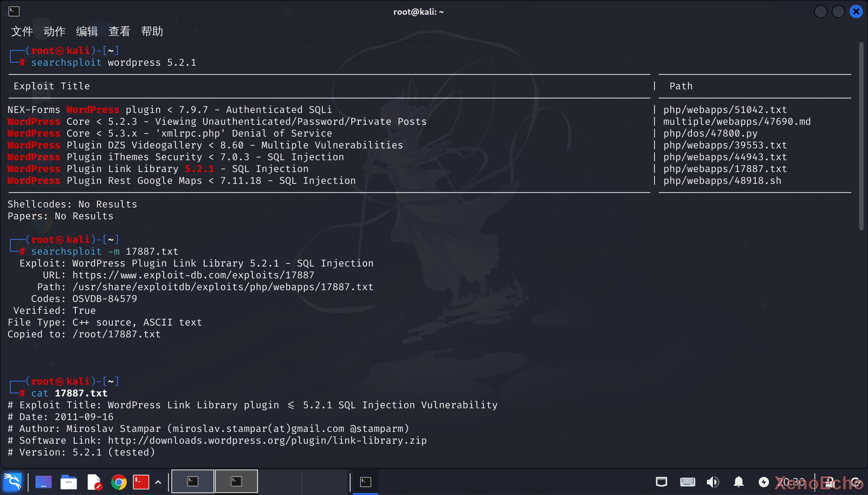The width and height of the screenshot is (868, 495).
Task: Click the show desktop icon in taskbar
Action: [x=43, y=482]
